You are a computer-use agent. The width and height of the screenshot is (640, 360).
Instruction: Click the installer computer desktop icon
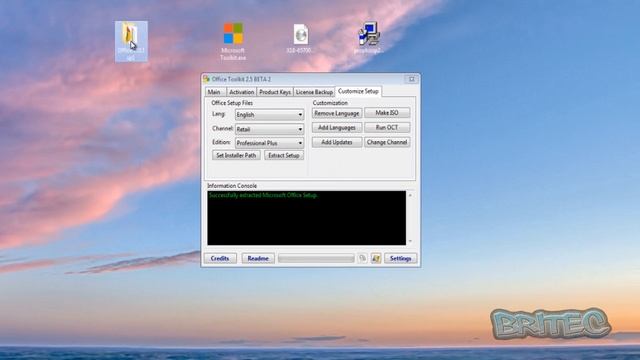(x=369, y=38)
